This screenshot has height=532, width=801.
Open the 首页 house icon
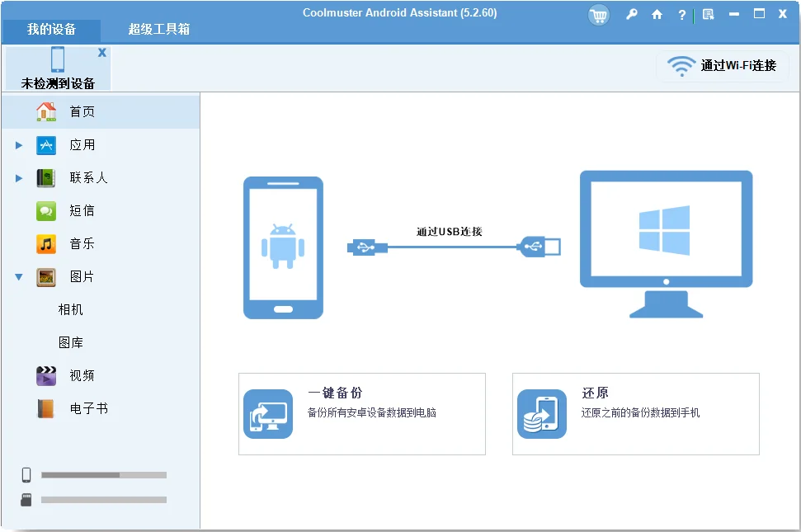tap(46, 111)
